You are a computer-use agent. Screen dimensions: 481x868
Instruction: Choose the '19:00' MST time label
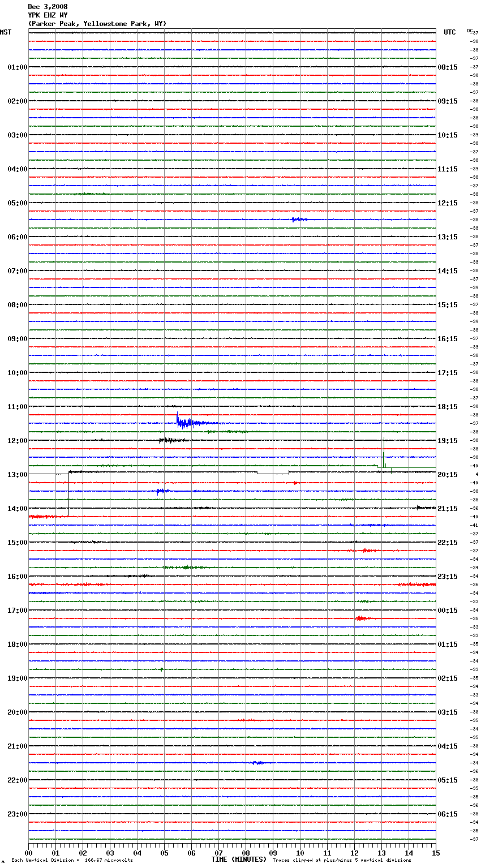point(17,678)
